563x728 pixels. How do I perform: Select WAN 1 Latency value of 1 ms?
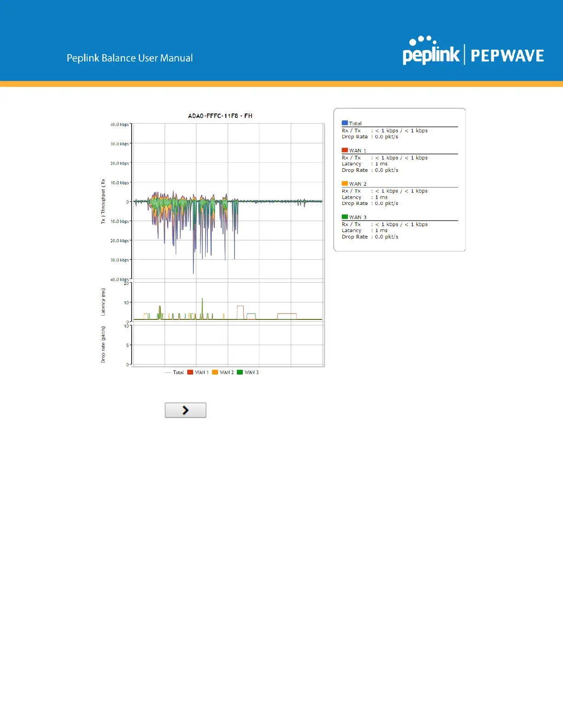point(381,164)
